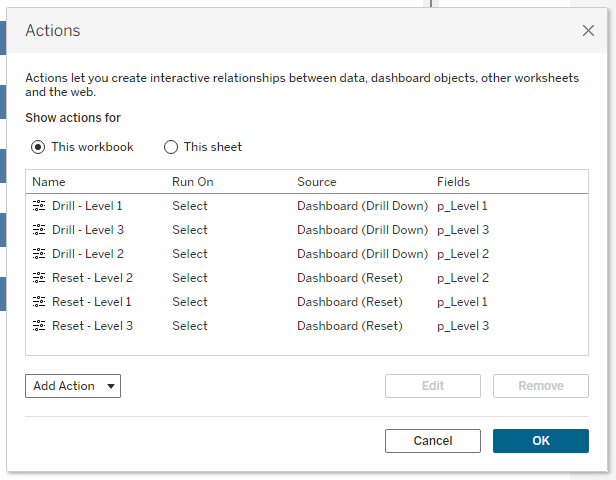Screen dimensions: 616x480
Task: Click the This workbook label text
Action: pyautogui.click(x=92, y=147)
